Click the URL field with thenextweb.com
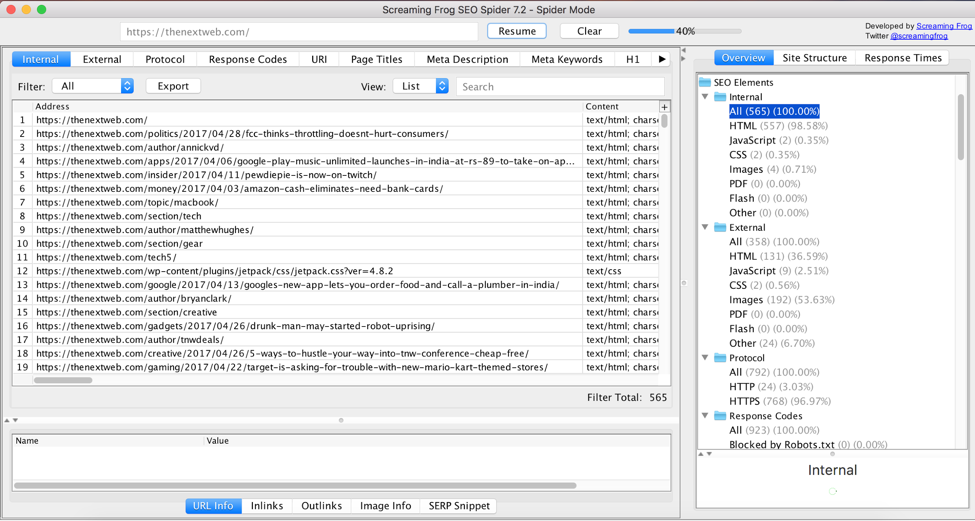975x521 pixels. [x=299, y=32]
